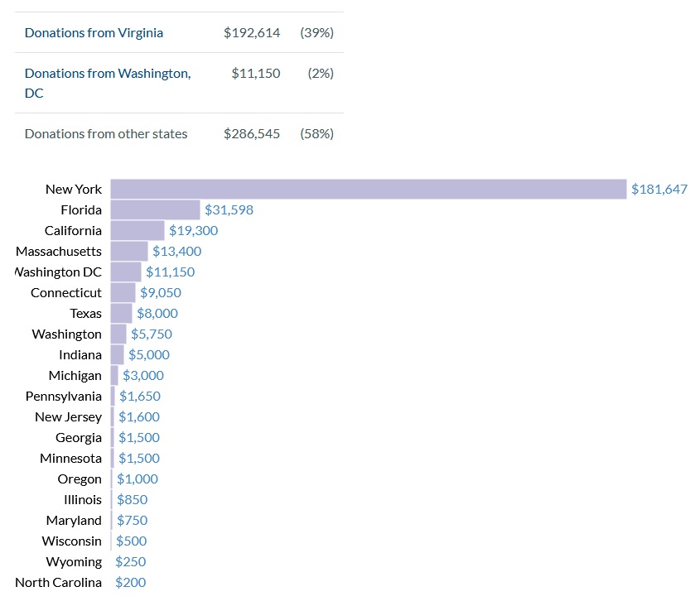Click the New Jersey $1,600 amount
This screenshot has width=700, height=606.
coord(138,417)
